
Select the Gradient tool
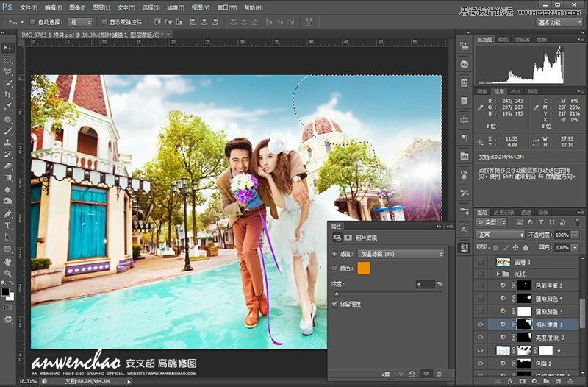pos(7,178)
